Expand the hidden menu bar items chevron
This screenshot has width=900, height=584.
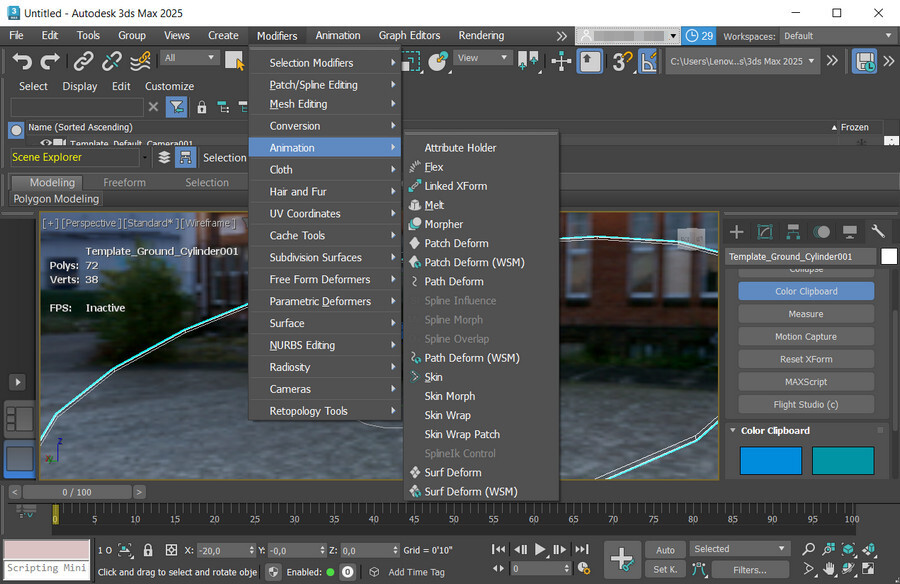[x=561, y=36]
